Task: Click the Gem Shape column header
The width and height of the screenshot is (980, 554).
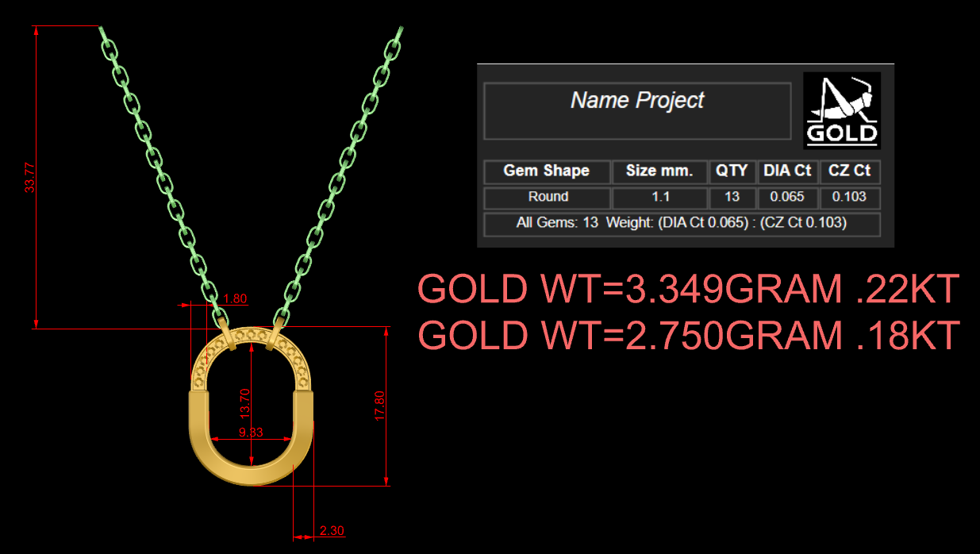Action: [x=547, y=171]
